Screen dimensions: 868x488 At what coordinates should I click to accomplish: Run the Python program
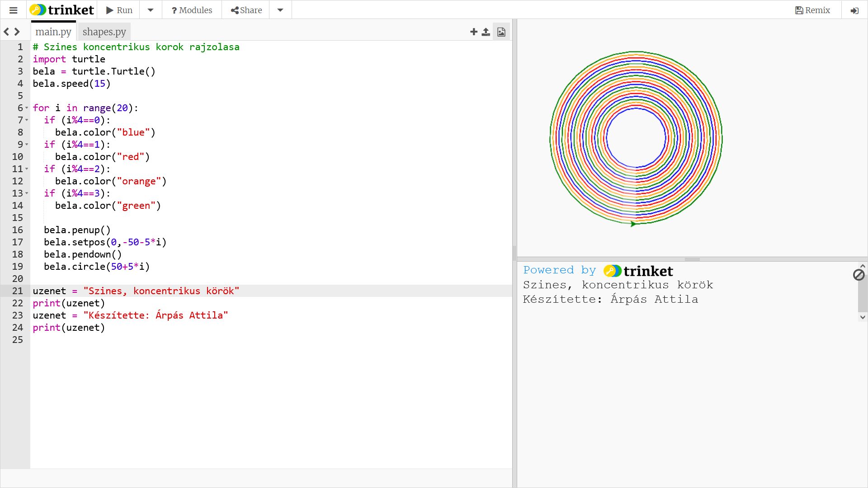tap(119, 10)
